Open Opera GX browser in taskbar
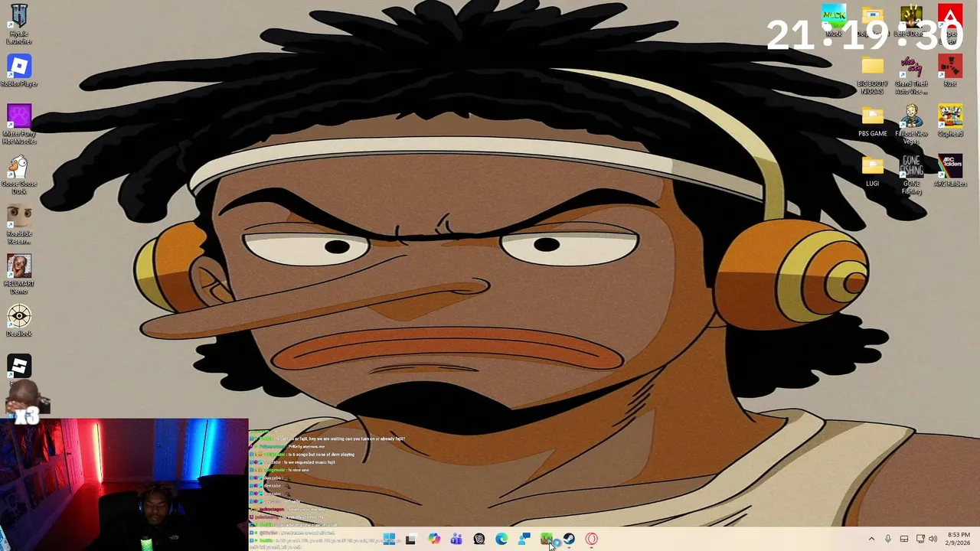 [x=591, y=540]
